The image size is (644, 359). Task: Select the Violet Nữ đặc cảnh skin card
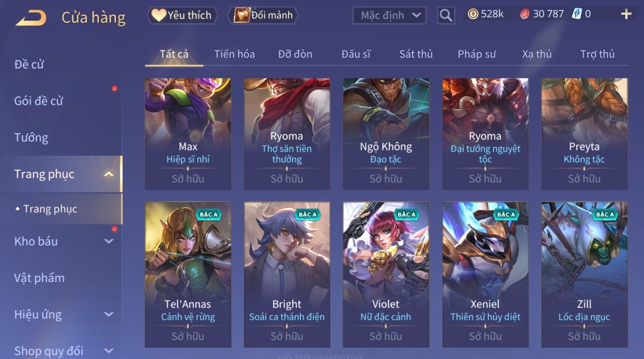coord(386,275)
